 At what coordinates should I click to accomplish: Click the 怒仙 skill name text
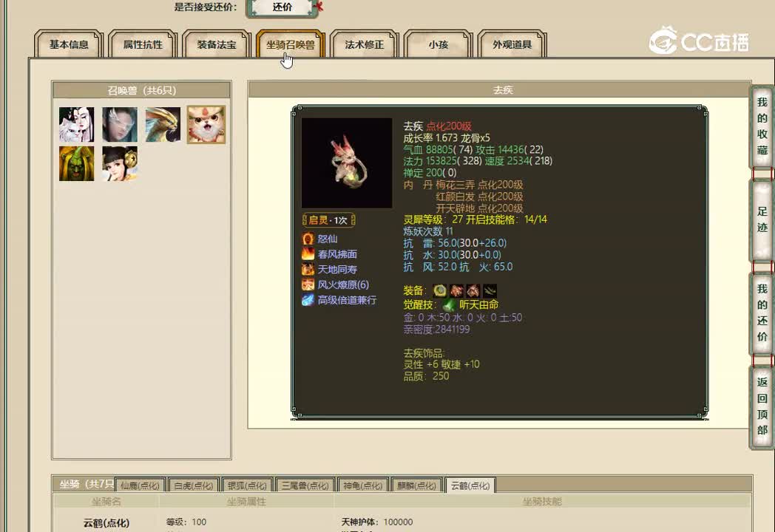(327, 239)
